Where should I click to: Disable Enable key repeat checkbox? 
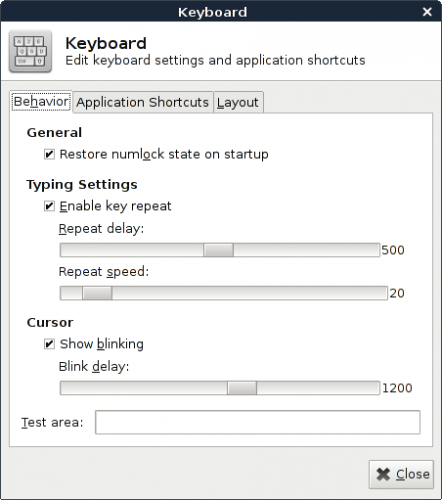pos(49,206)
